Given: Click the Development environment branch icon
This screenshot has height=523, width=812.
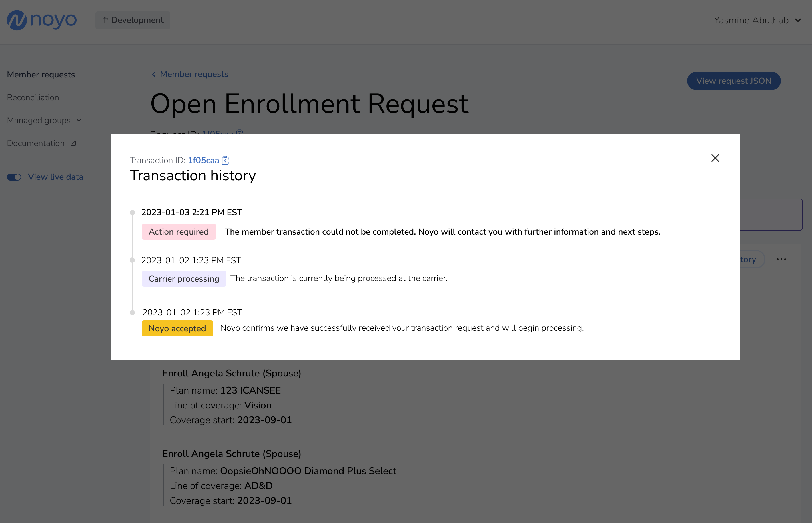Looking at the screenshot, I should 105,20.
